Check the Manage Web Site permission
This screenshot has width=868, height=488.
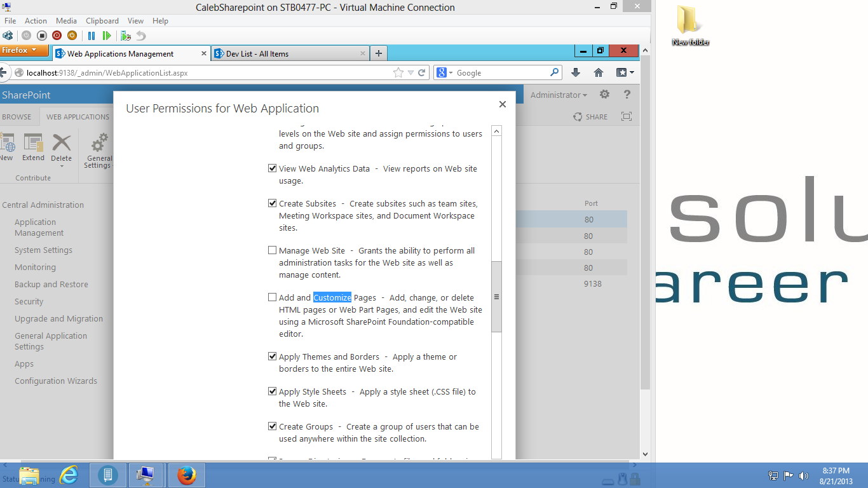[273, 250]
